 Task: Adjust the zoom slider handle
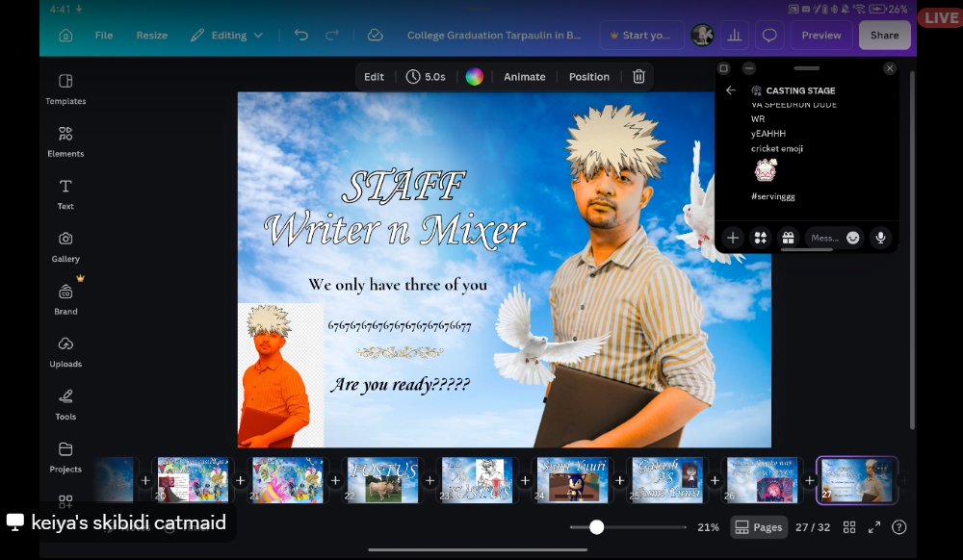(x=596, y=527)
